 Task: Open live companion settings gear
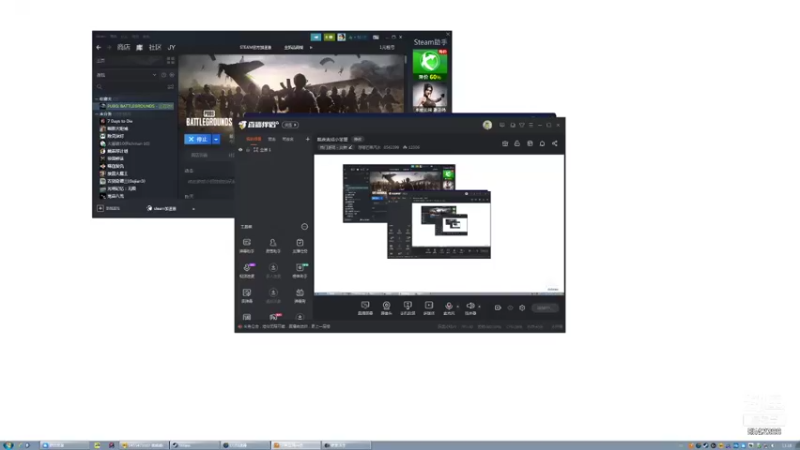(x=522, y=308)
